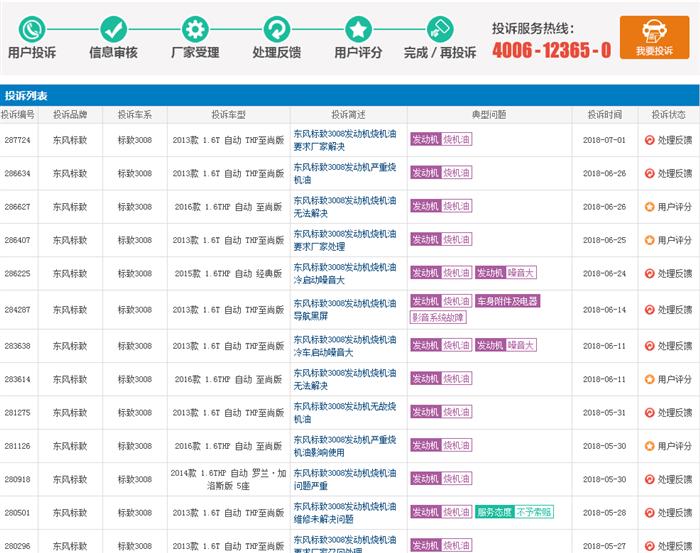Image resolution: width=700 pixels, height=553 pixels.
Task: Click the 投诉列表 section title
Action: point(26,96)
